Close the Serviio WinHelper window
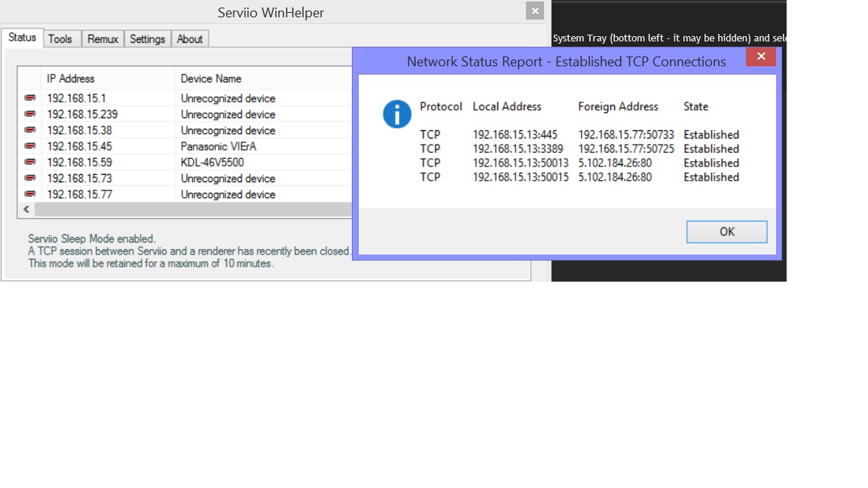868x488 pixels. pos(534,11)
